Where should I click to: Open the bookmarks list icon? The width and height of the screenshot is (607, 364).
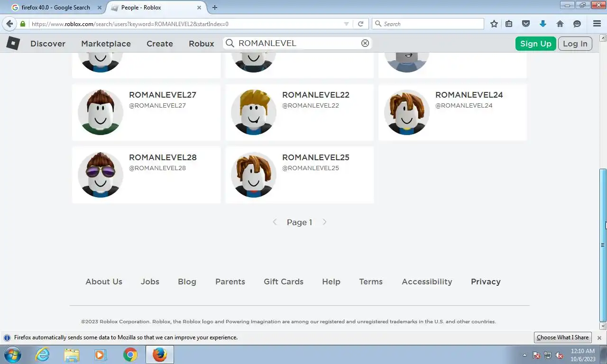pos(509,24)
